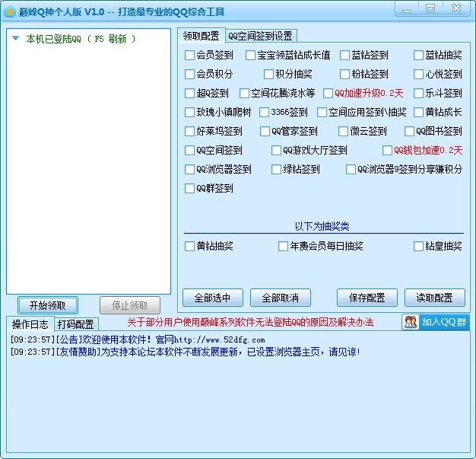
Task: Toggle the 3366签到 checkbox
Action: coord(264,112)
